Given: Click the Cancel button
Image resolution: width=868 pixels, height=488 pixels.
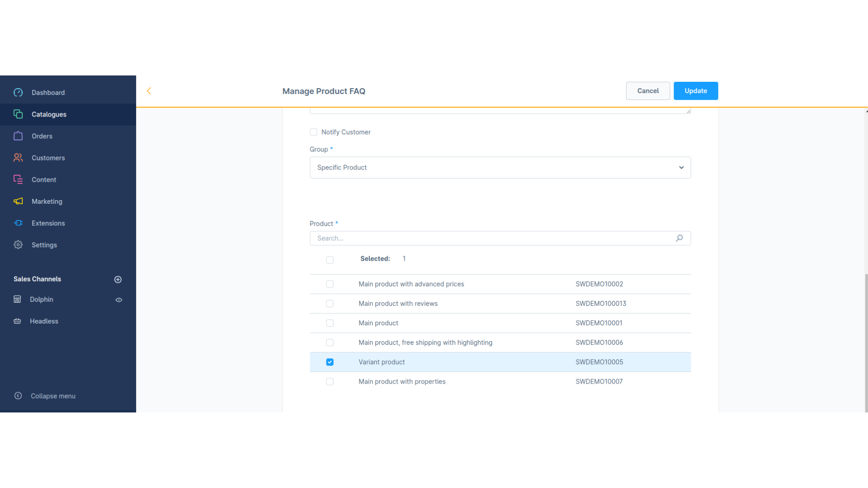Looking at the screenshot, I should coord(648,90).
